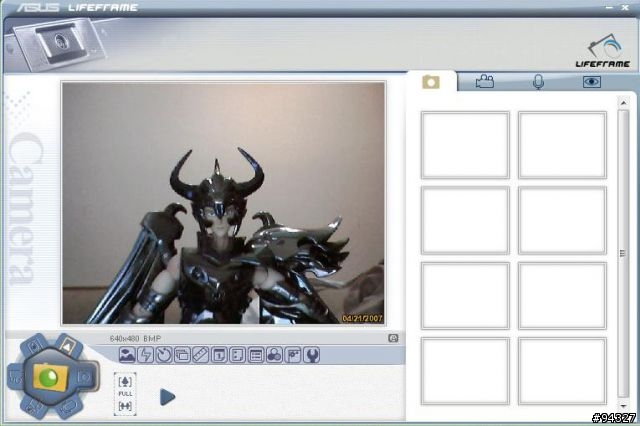Select second-row right thumbnail slot
The height and width of the screenshot is (426, 640).
tap(562, 220)
